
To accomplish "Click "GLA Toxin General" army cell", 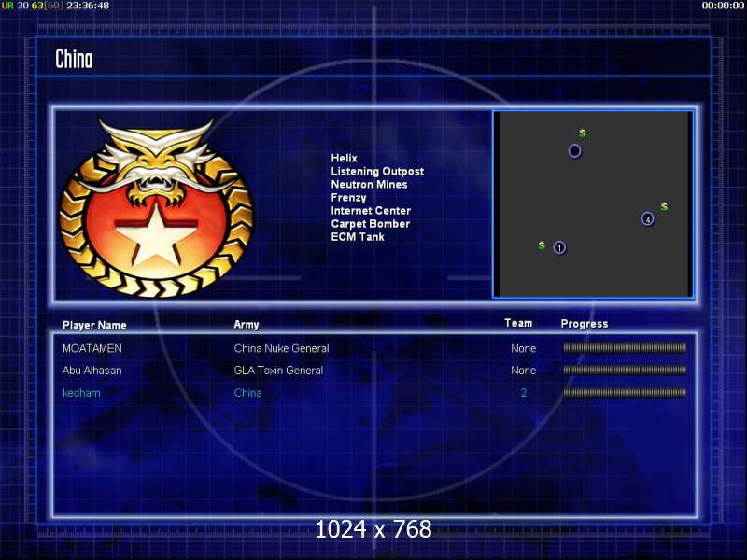I will coord(278,371).
